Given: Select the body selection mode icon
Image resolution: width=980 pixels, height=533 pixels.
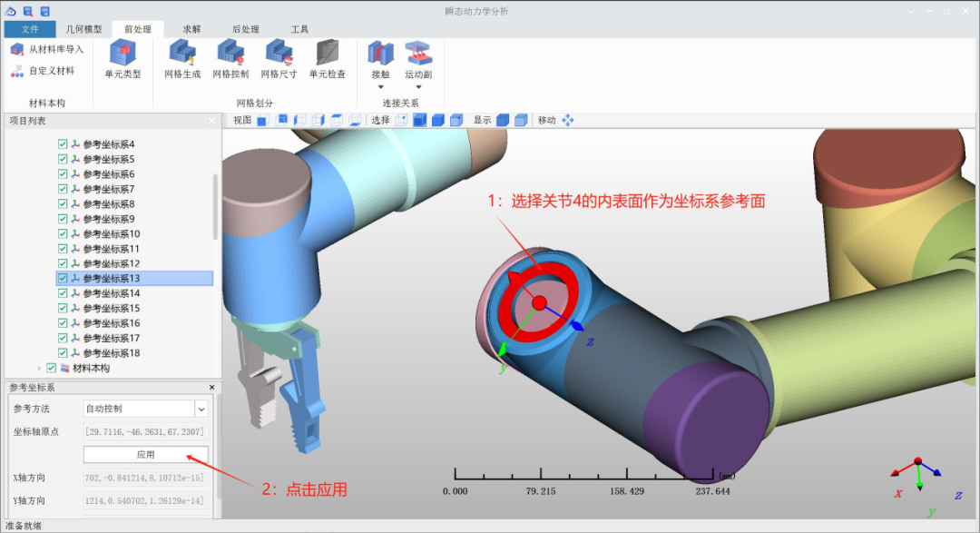Looking at the screenshot, I should pos(438,120).
